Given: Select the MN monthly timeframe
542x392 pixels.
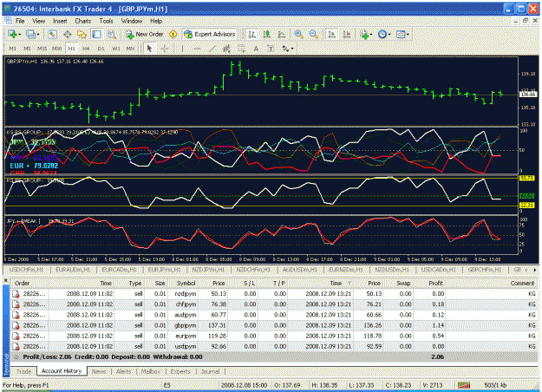Looking at the screenshot, I should coord(130,49).
